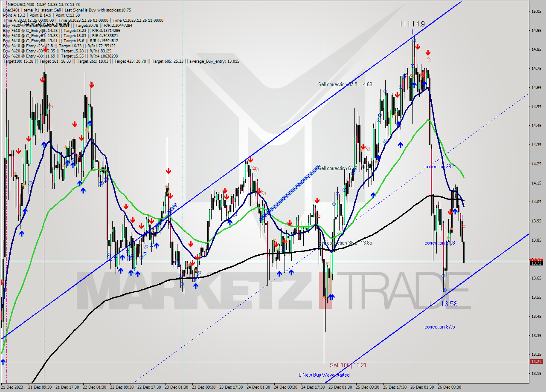Click the '24 Dec 09:30' time axis label
The width and height of the screenshot is (546, 392).
click(286, 387)
